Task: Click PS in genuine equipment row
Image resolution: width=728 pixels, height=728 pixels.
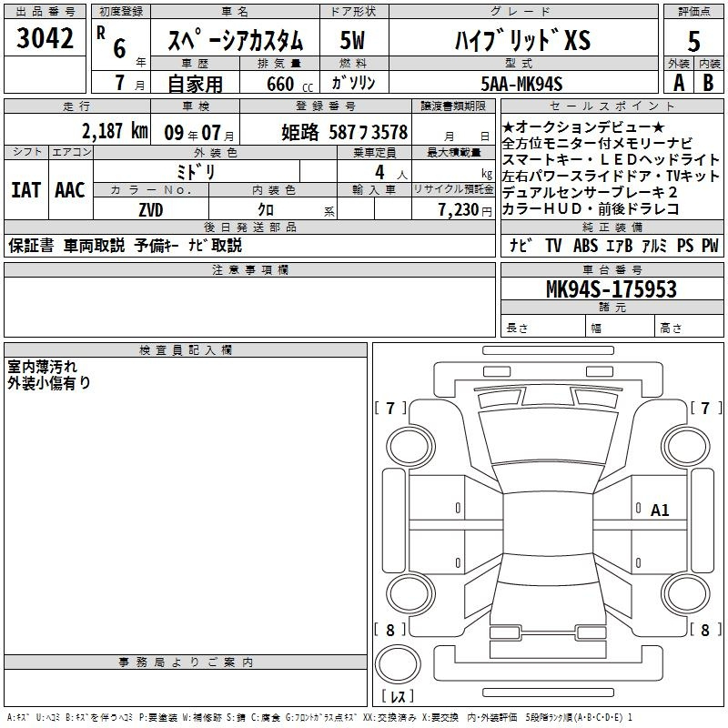Action: (x=685, y=246)
